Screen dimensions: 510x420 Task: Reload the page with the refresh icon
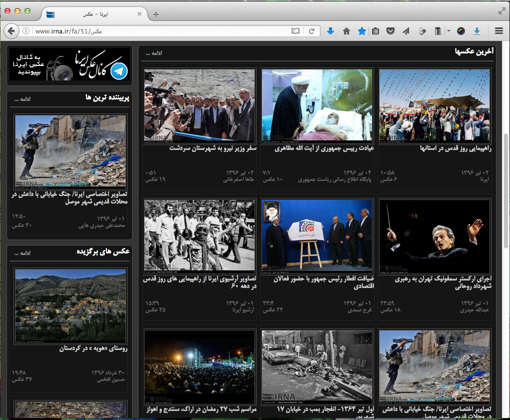[311, 31]
